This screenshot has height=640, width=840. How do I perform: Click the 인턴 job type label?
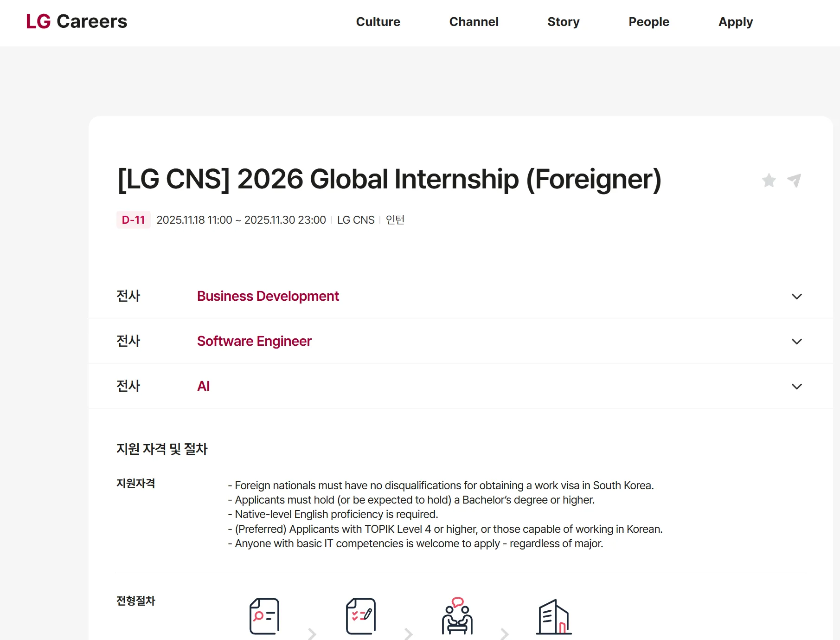pyautogui.click(x=395, y=220)
